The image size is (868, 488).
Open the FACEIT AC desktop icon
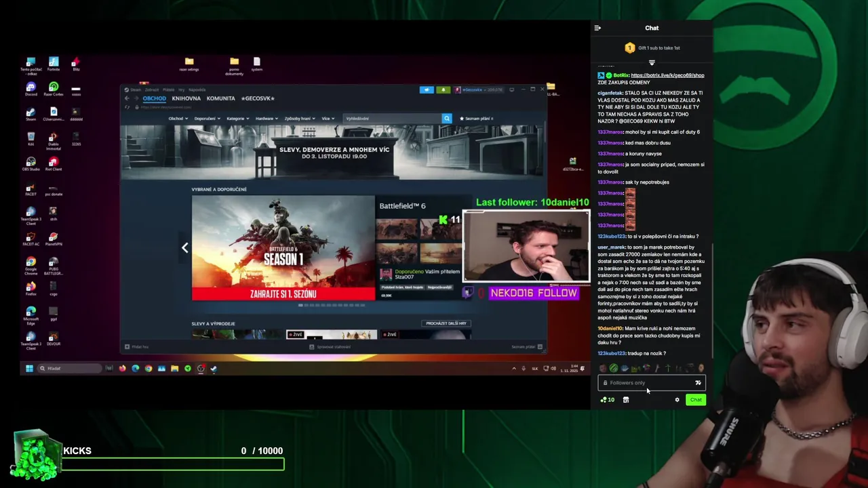tap(31, 239)
